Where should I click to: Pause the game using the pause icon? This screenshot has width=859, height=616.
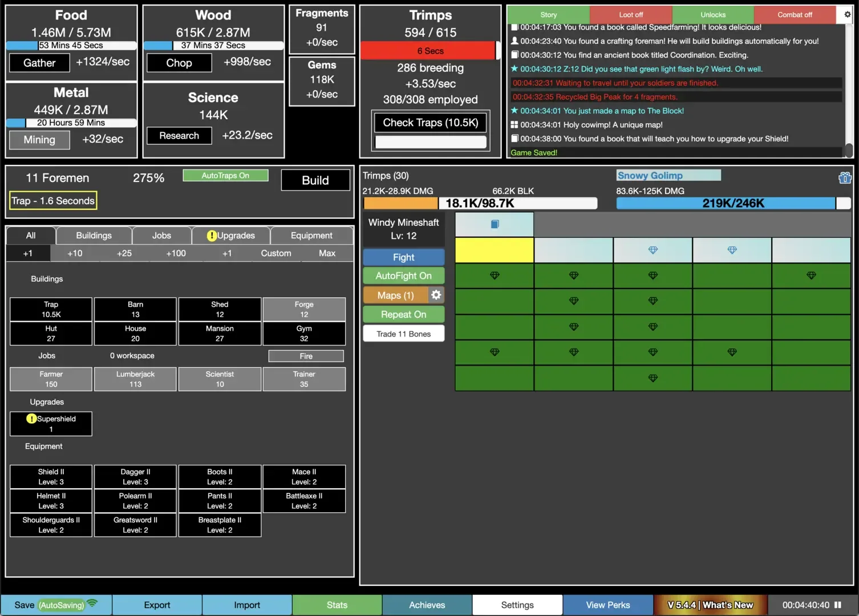pyautogui.click(x=838, y=605)
